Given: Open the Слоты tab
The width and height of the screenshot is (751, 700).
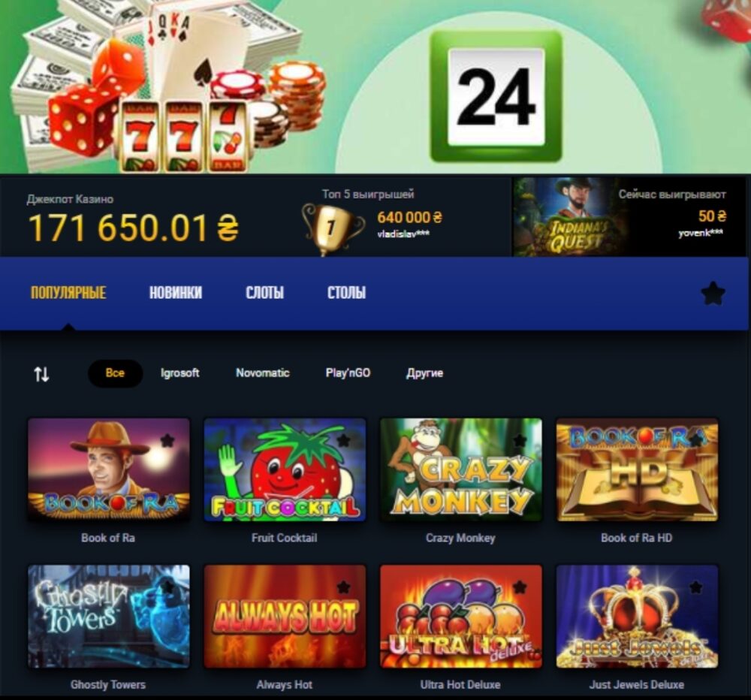Looking at the screenshot, I should point(265,292).
